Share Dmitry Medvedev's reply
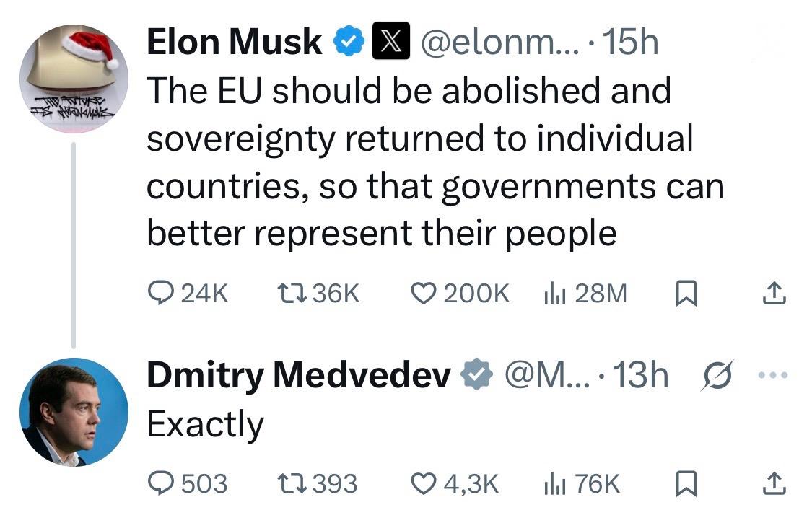 (x=774, y=483)
